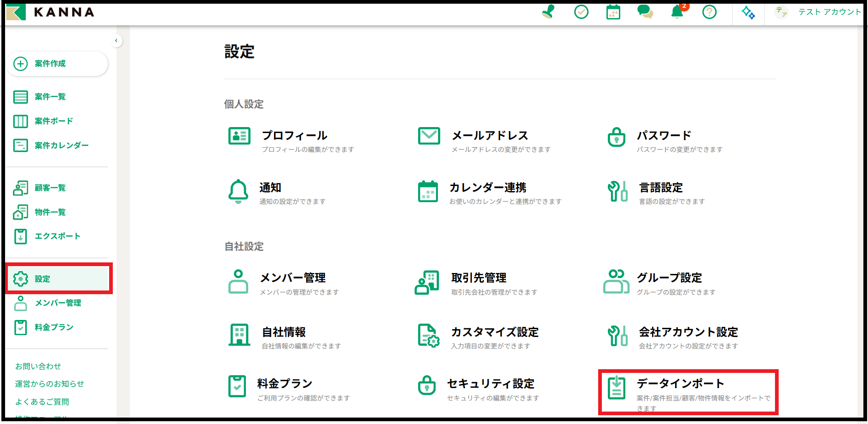Open the calendar icon in the toolbar
The image size is (868, 424).
pos(613,12)
